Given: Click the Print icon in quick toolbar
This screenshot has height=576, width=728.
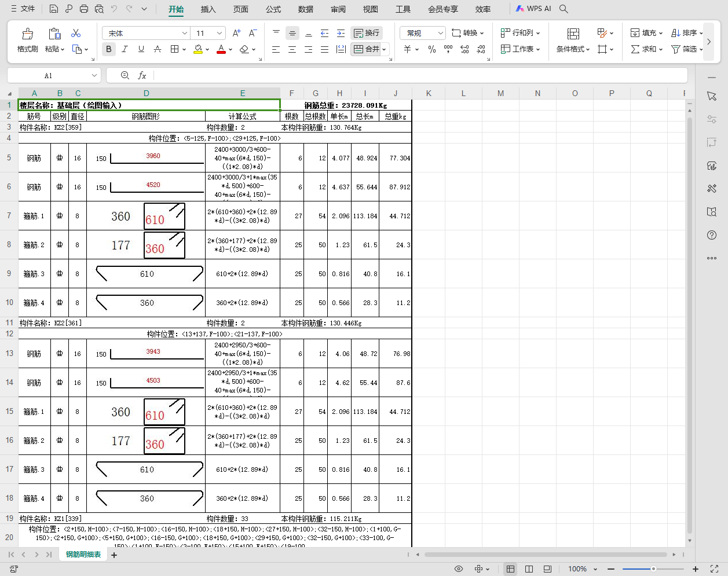Looking at the screenshot, I should pos(84,9).
